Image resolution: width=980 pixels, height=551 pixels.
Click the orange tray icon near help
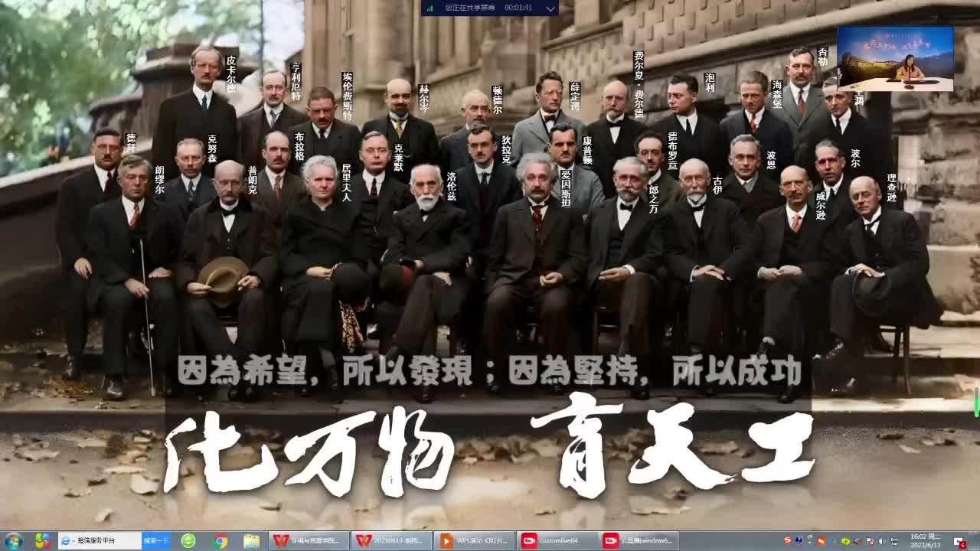(821, 541)
